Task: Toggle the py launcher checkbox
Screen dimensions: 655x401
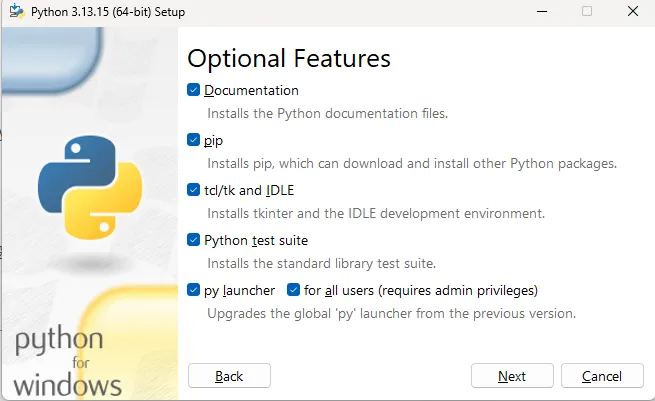Action: [x=193, y=290]
